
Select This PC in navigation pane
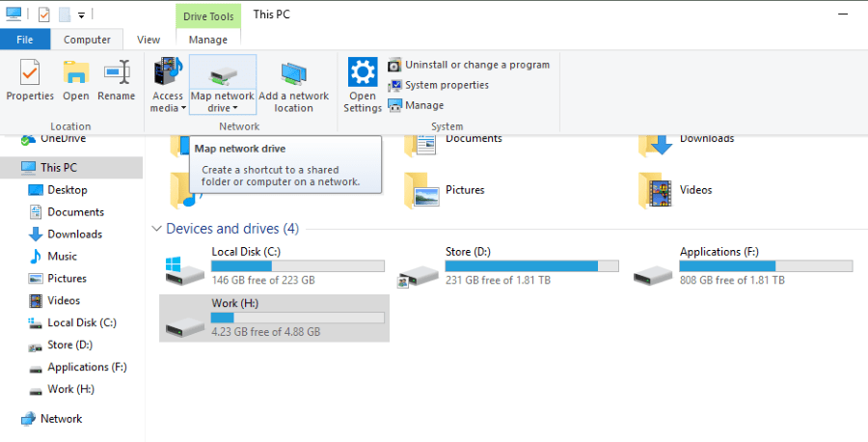click(x=70, y=167)
